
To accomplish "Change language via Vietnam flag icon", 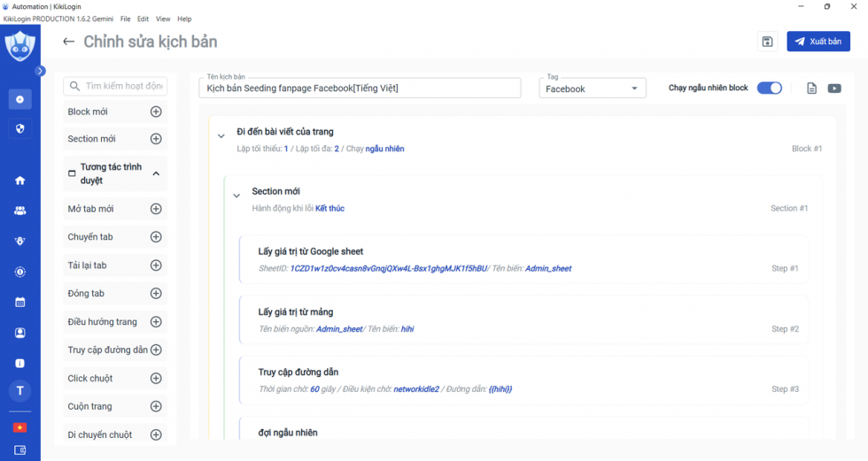I will coord(19,428).
